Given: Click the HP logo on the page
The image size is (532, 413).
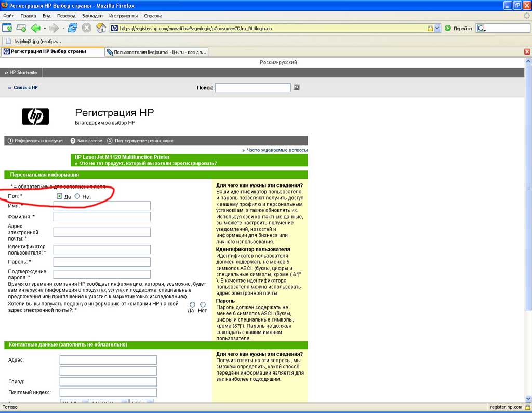Looking at the screenshot, I should tap(36, 116).
